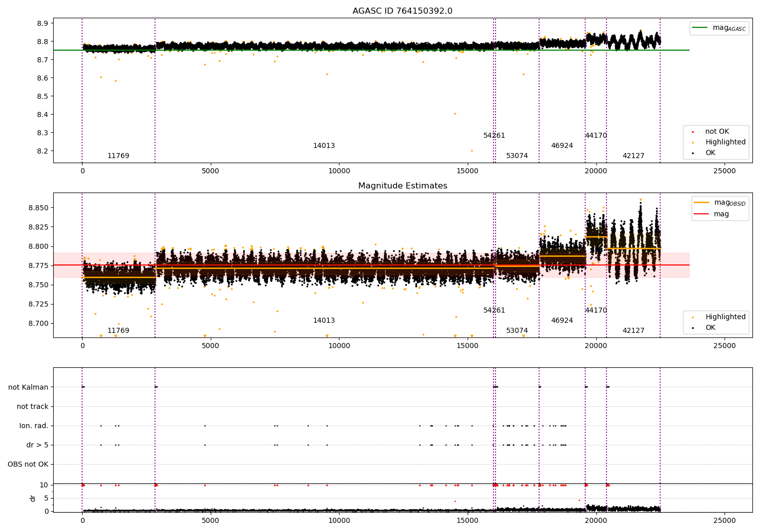
Task: Click the "not track" row label
Action: click(32, 407)
